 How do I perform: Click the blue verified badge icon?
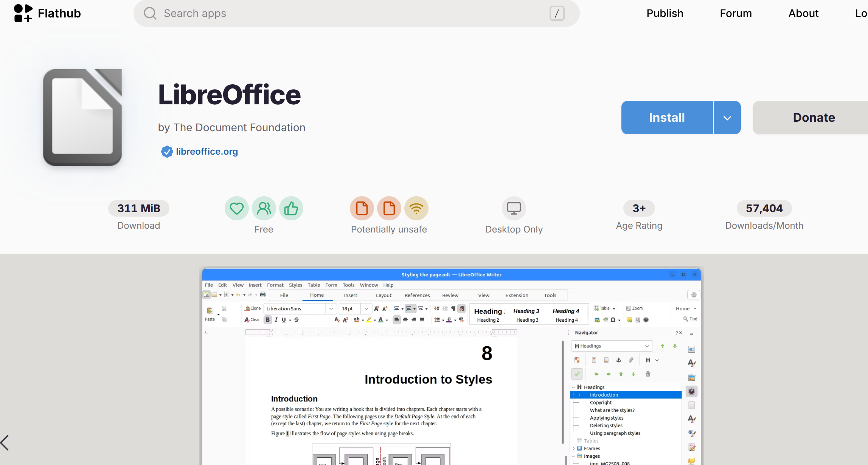point(167,152)
